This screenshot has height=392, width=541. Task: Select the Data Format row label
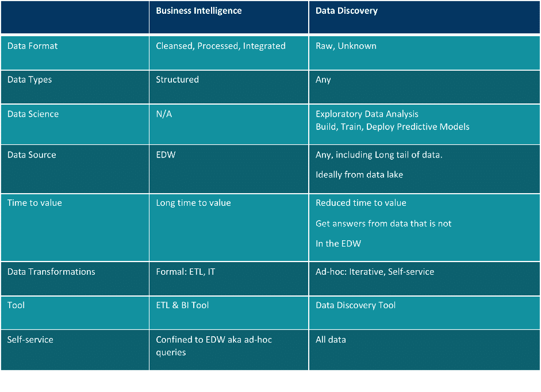(32, 46)
